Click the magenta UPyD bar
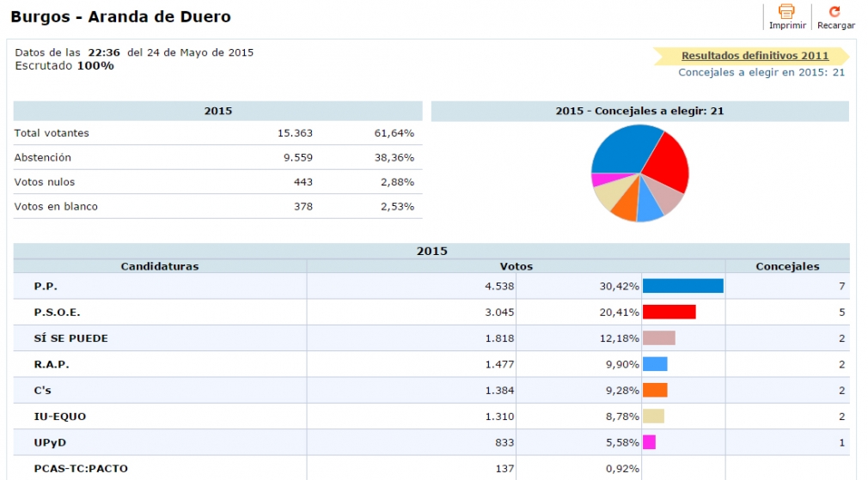The width and height of the screenshot is (868, 480). pyautogui.click(x=650, y=442)
